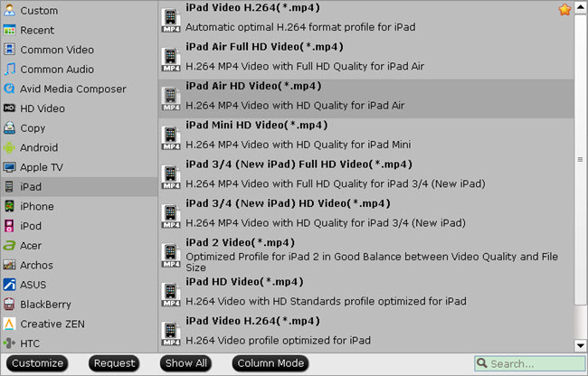Click the Common Video film icon
Image resolution: width=588 pixels, height=376 pixels.
click(x=9, y=50)
